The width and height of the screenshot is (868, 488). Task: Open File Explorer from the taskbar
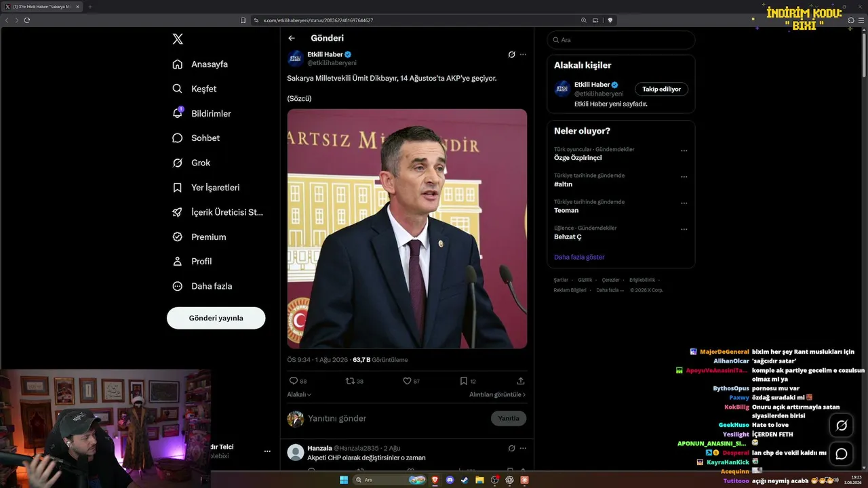click(479, 480)
